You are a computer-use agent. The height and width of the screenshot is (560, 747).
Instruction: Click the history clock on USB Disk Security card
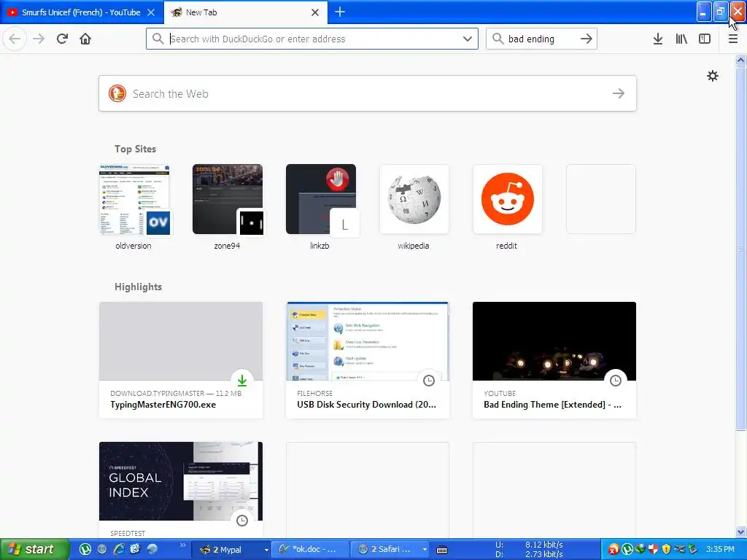[429, 380]
